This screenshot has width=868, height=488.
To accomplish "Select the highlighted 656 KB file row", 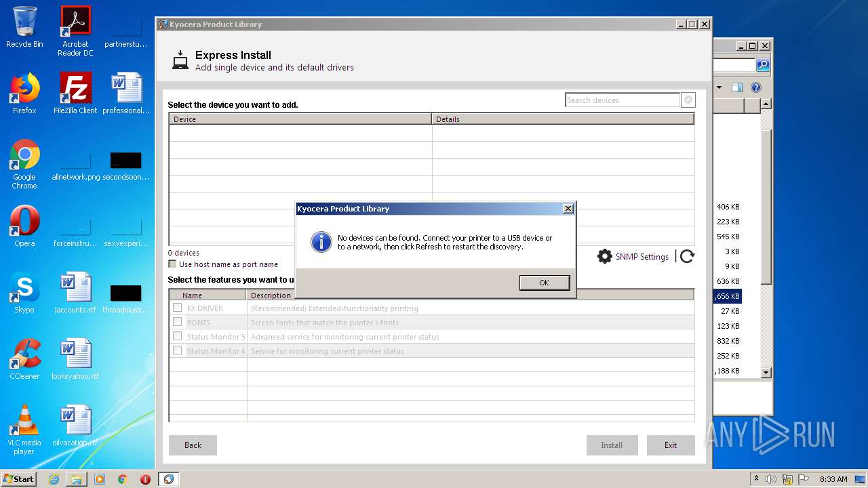I will click(x=728, y=296).
